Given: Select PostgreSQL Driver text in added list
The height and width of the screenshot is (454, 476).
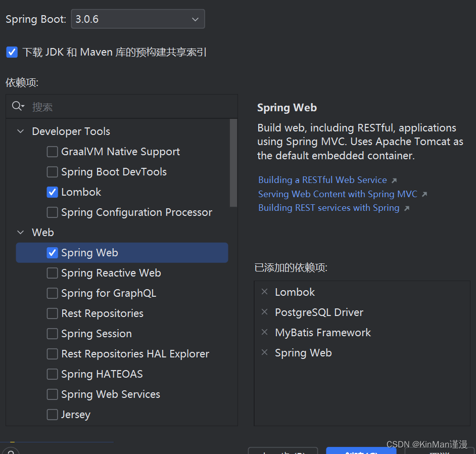Looking at the screenshot, I should click(319, 312).
